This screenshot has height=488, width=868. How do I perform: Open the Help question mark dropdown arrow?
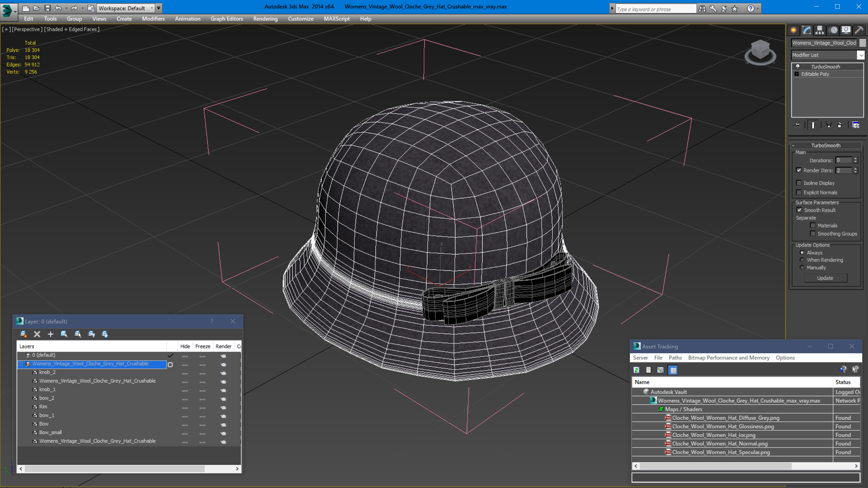click(x=758, y=9)
